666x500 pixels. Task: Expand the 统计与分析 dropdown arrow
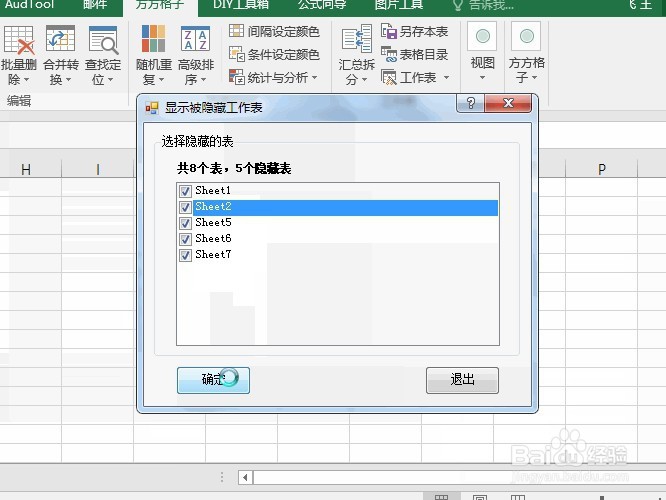[x=315, y=78]
